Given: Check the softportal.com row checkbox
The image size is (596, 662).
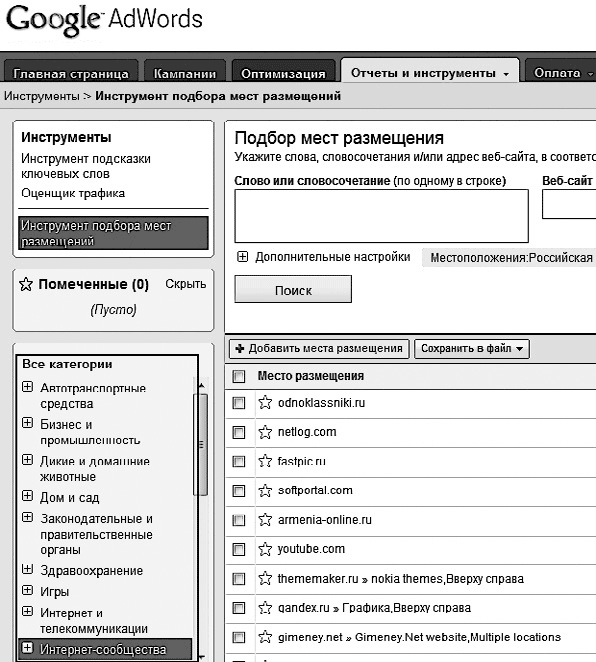Looking at the screenshot, I should 238,491.
